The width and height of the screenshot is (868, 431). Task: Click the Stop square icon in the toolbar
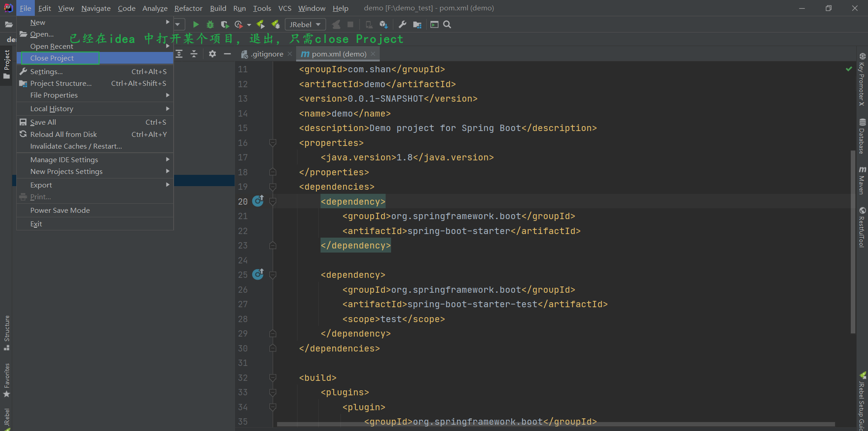tap(350, 24)
